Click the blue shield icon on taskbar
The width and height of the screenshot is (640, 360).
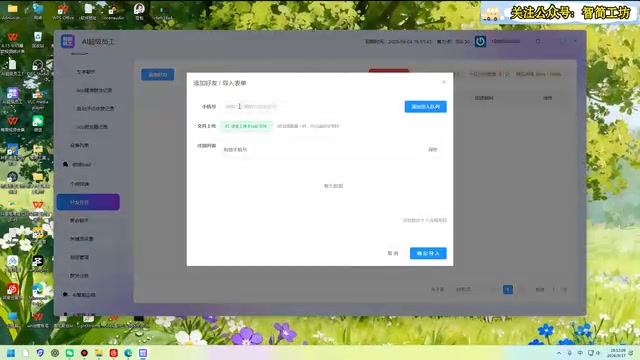coord(40,353)
